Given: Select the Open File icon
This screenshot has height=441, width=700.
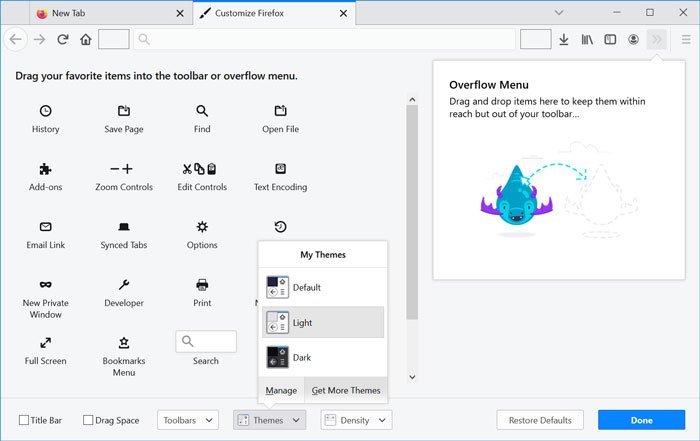Looking at the screenshot, I should (x=280, y=111).
